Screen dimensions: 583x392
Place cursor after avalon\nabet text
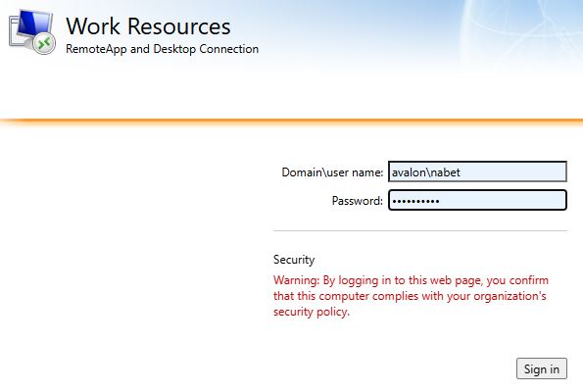click(x=462, y=172)
